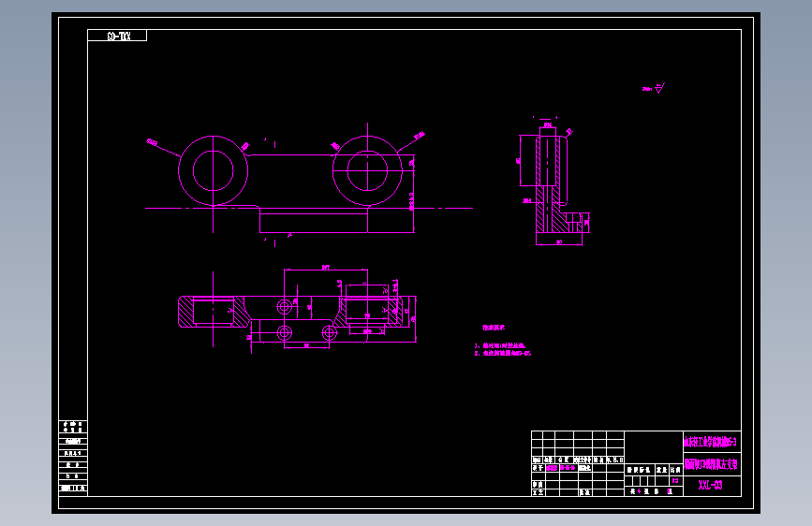Select the left large circle in front view
Image resolution: width=812 pixels, height=526 pixels.
(x=213, y=170)
